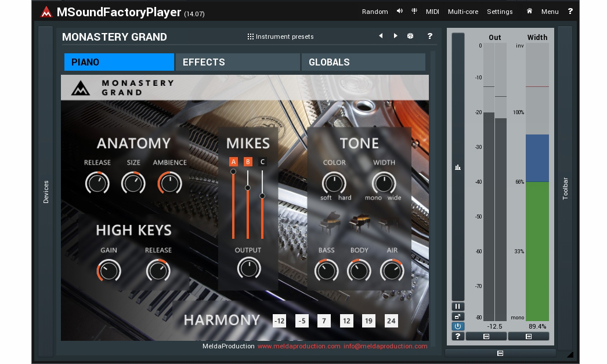Image resolution: width=607 pixels, height=364 pixels.
Task: Open the Settings menu
Action: (500, 12)
